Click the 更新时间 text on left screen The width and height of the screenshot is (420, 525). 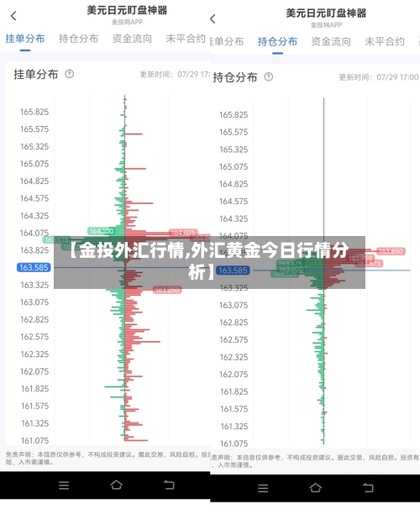tap(175, 74)
